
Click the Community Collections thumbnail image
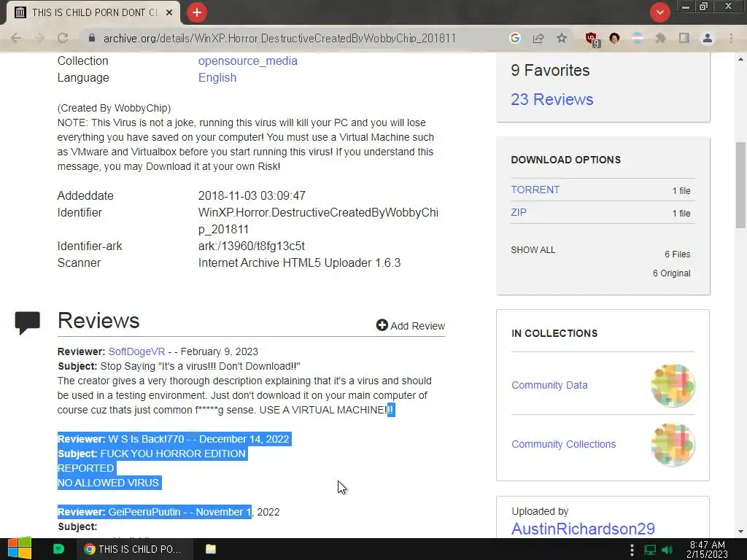[673, 444]
